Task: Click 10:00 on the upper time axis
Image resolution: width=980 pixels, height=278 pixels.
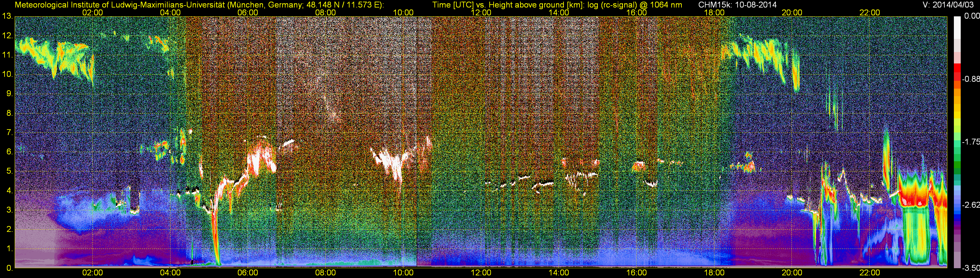Action: [403, 12]
